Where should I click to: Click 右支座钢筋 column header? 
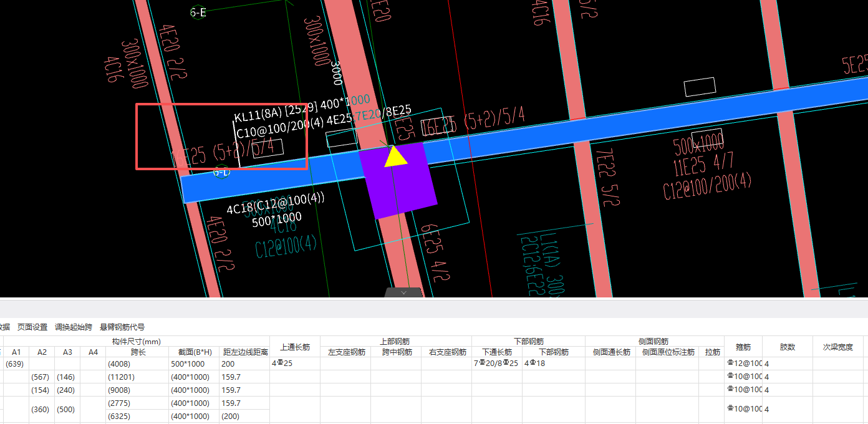[447, 352]
